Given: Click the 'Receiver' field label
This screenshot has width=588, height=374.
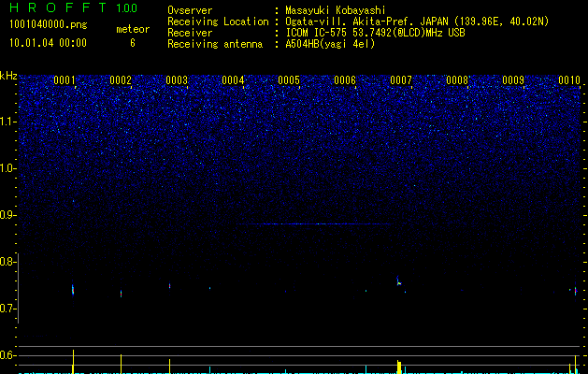Looking at the screenshot, I should coord(190,33).
